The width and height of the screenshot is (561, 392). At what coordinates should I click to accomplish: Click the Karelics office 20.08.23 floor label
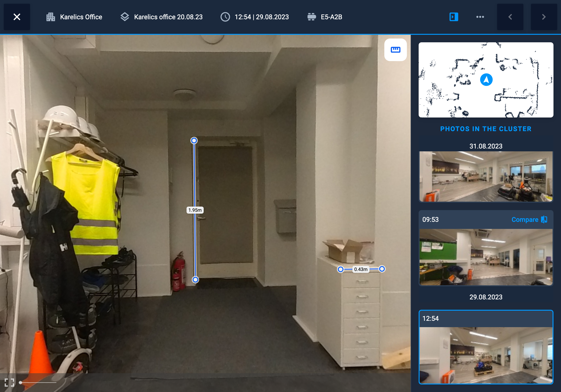point(168,17)
